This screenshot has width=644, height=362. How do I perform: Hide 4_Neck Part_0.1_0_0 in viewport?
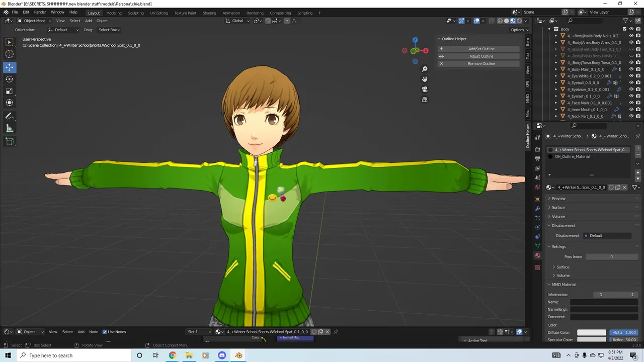[x=631, y=116]
